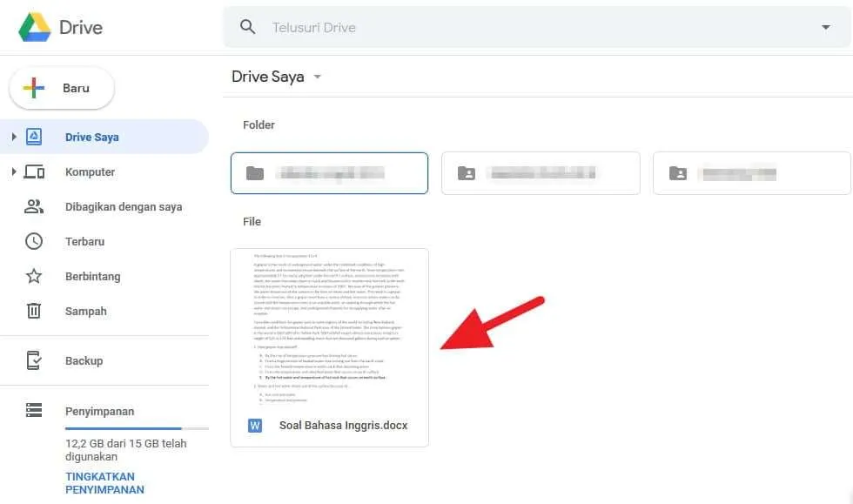853x504 pixels.
Task: Open Berbintang starred items
Action: [x=92, y=277]
